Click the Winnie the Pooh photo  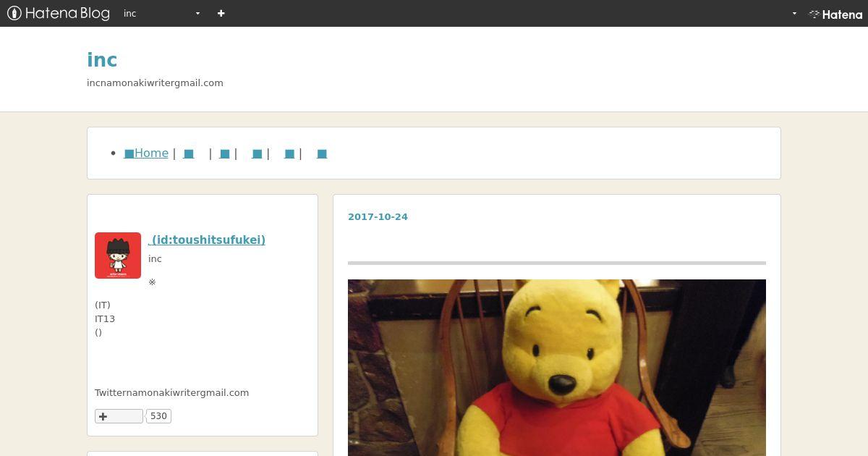point(557,368)
